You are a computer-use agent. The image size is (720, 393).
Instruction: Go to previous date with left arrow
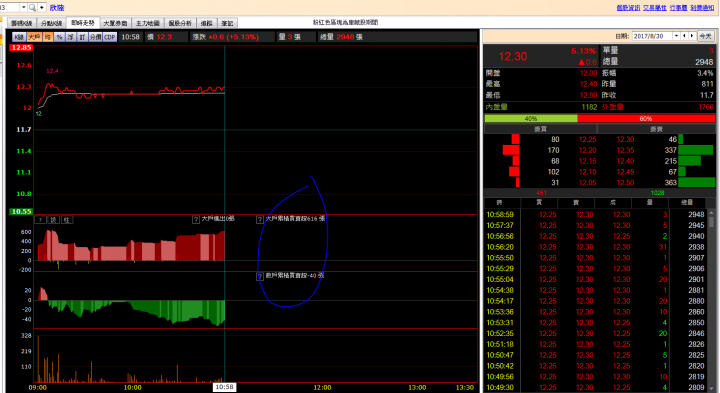point(684,36)
